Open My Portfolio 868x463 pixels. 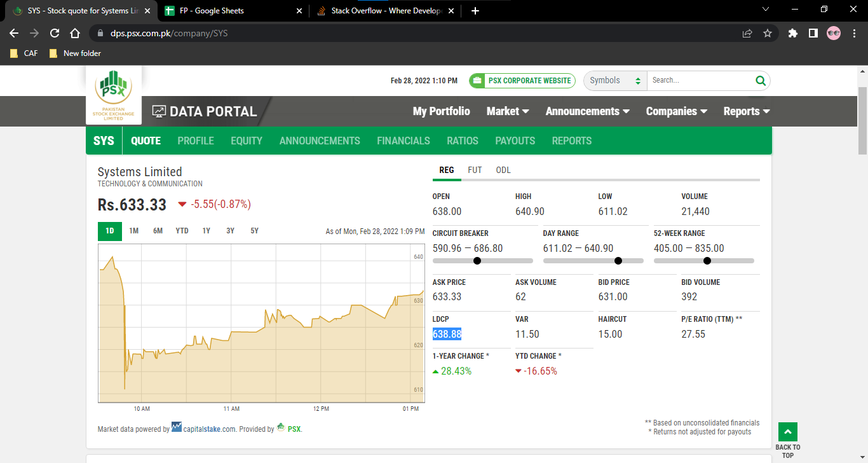click(442, 111)
